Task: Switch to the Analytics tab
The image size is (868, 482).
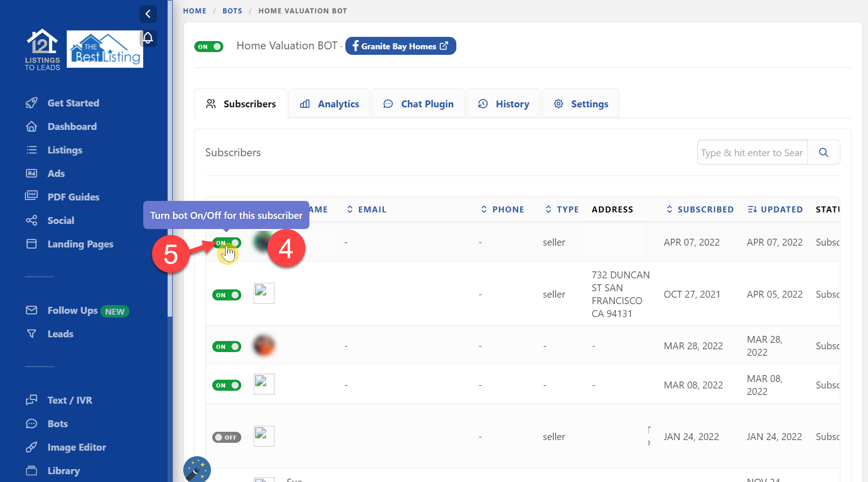Action: click(329, 104)
